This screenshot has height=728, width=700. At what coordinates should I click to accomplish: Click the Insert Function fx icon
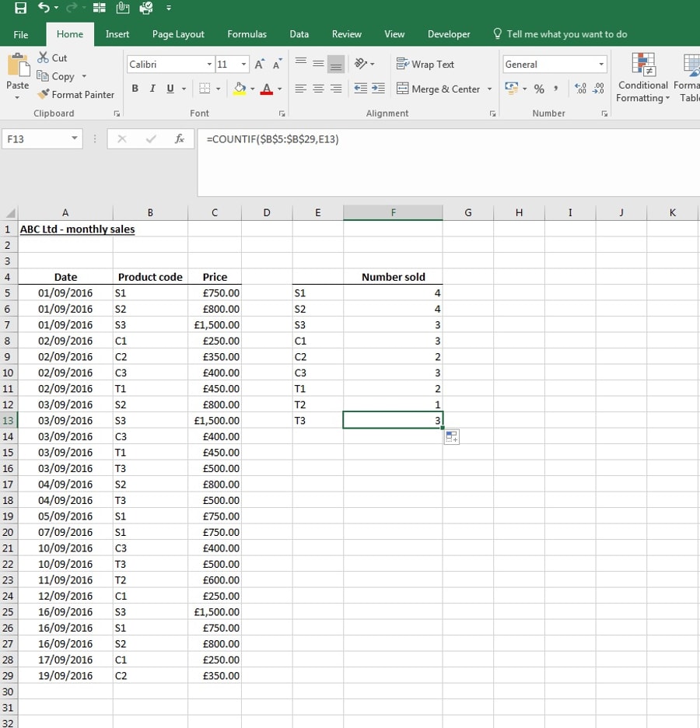click(180, 138)
